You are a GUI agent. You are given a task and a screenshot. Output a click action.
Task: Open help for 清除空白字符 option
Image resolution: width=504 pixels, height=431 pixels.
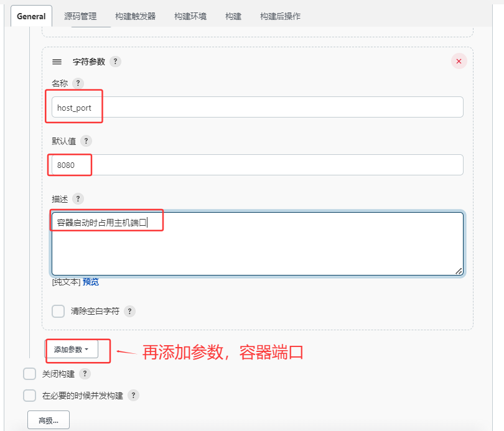[x=129, y=311]
